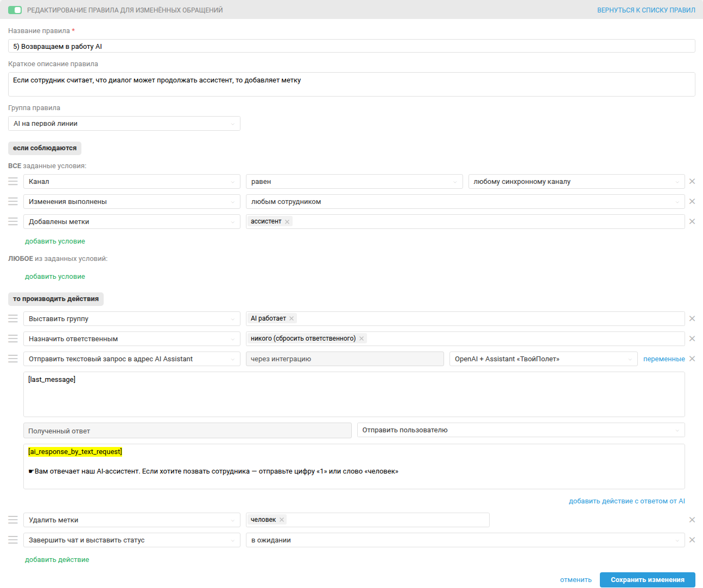The height and width of the screenshot is (588, 703).
Task: Remove the «AI работает» group chip
Action: point(292,319)
